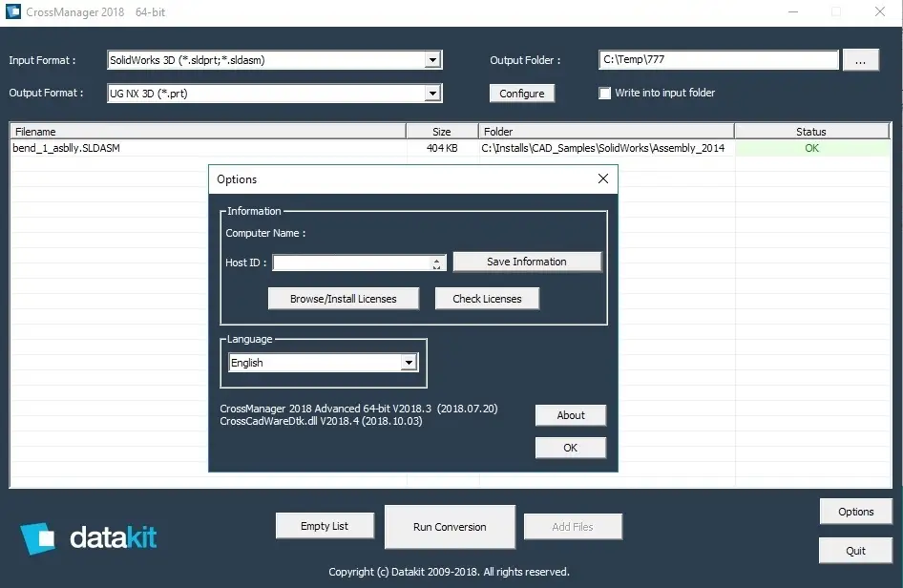Close the CrossManager window
Screen dimensions: 903x588
(879, 11)
